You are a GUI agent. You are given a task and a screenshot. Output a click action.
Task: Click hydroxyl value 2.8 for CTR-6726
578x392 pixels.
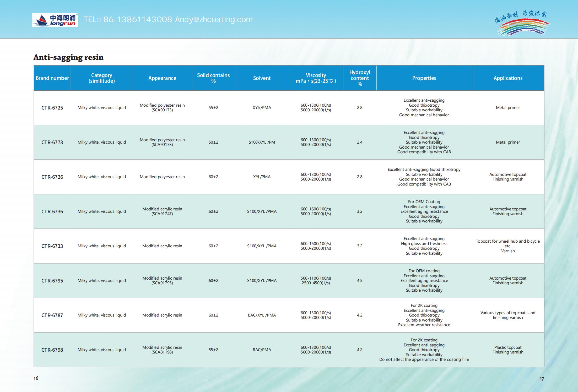tap(360, 177)
